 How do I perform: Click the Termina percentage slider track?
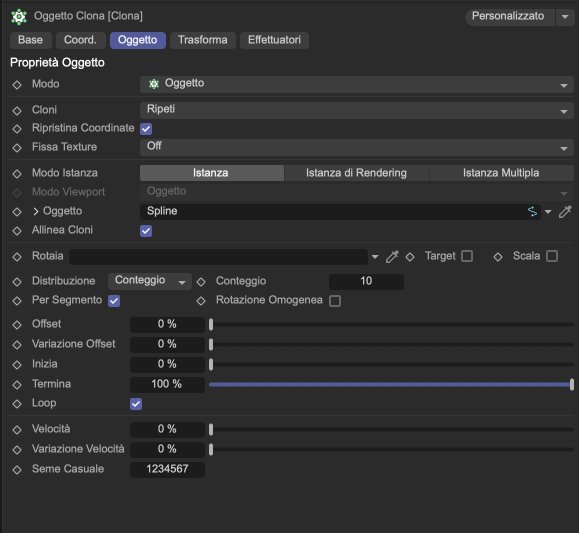(x=391, y=385)
